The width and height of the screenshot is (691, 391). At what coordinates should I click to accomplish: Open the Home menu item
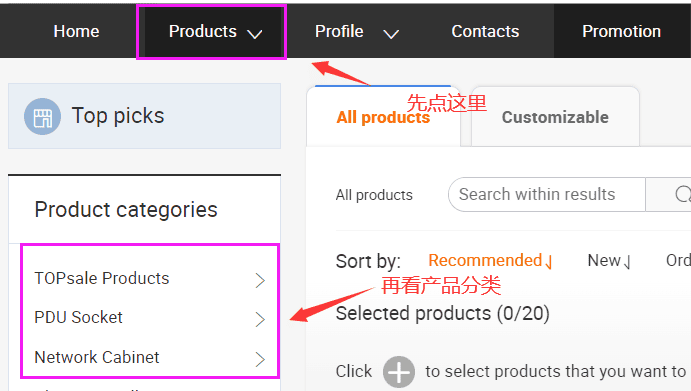76,31
